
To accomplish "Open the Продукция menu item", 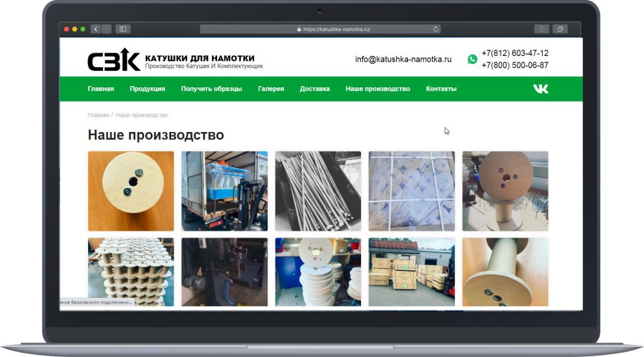I will click(147, 89).
